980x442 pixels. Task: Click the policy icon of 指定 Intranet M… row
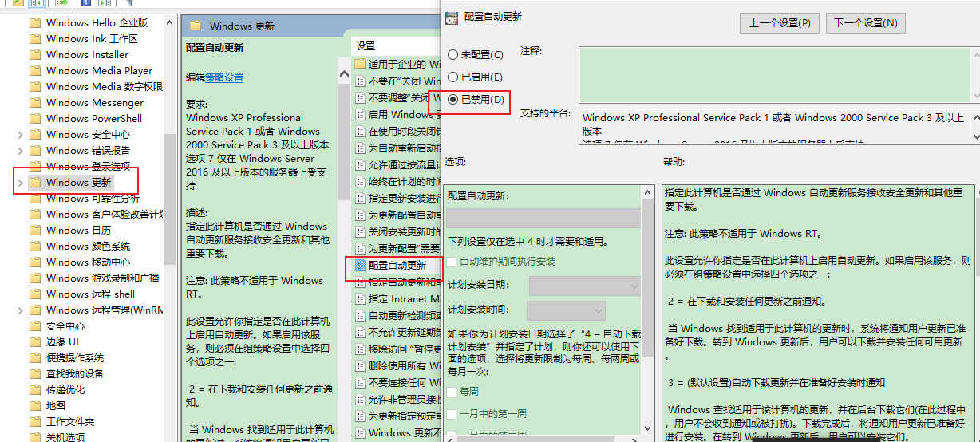[360, 298]
